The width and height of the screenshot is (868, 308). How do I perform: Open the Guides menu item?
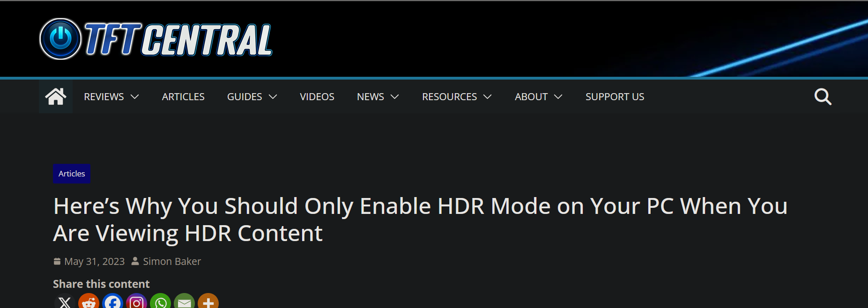point(245,97)
